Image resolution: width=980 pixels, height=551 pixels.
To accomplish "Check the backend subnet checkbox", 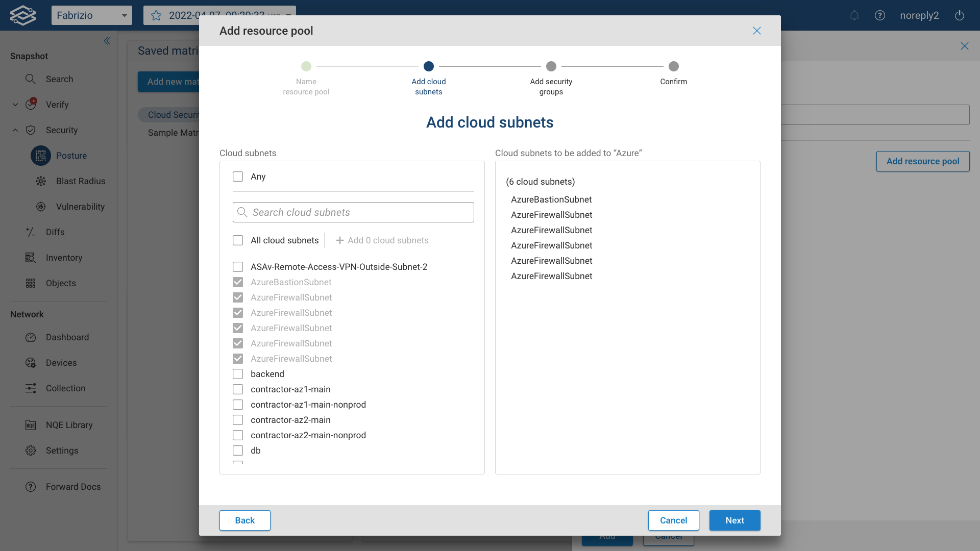I will coord(238,374).
